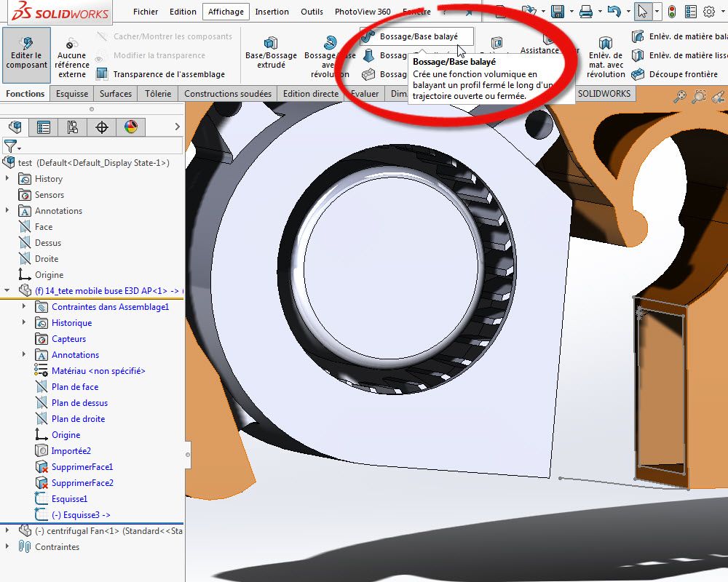728x582 pixels.
Task: Switch to the Esquisse tab
Action: 72,93
